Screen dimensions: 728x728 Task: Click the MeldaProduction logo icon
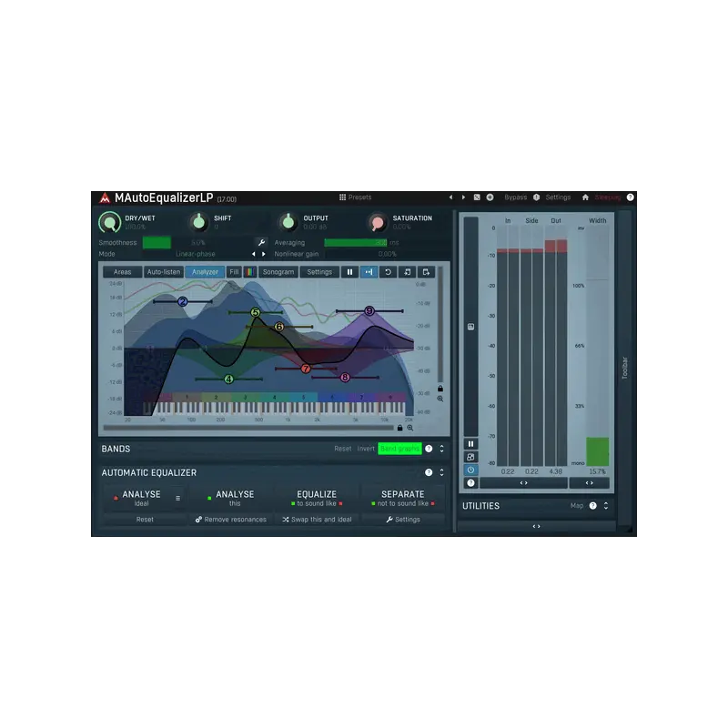pyautogui.click(x=105, y=197)
